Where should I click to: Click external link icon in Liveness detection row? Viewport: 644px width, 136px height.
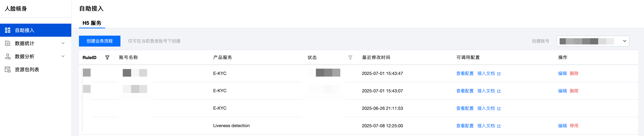pos(499,126)
